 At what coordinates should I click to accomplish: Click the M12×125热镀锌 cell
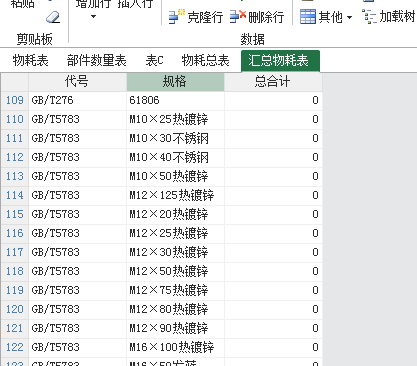175,195
